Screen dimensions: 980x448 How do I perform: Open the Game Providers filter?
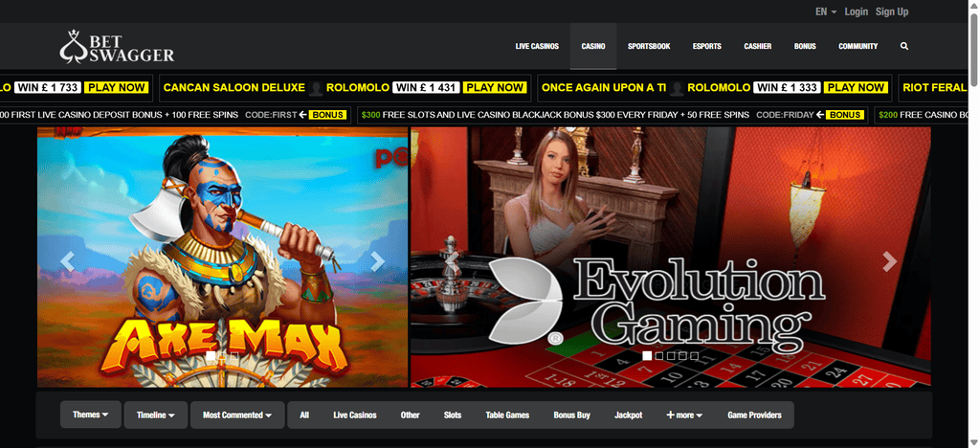coord(754,414)
